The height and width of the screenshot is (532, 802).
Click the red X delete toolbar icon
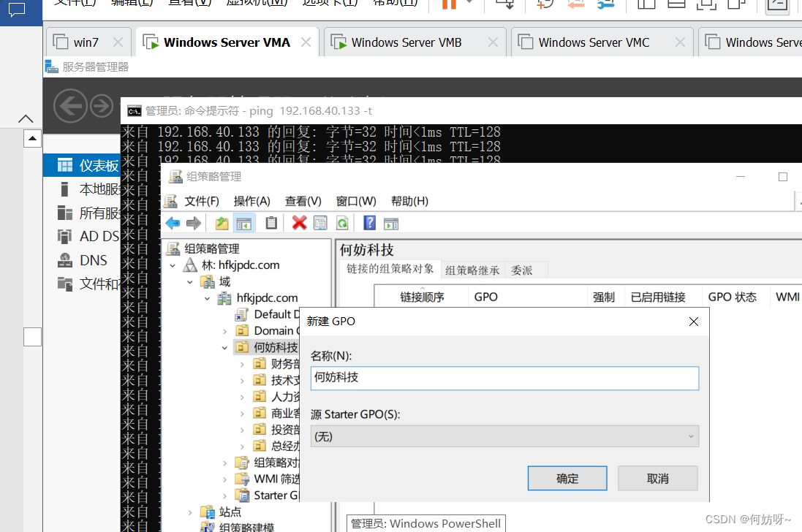[299, 223]
